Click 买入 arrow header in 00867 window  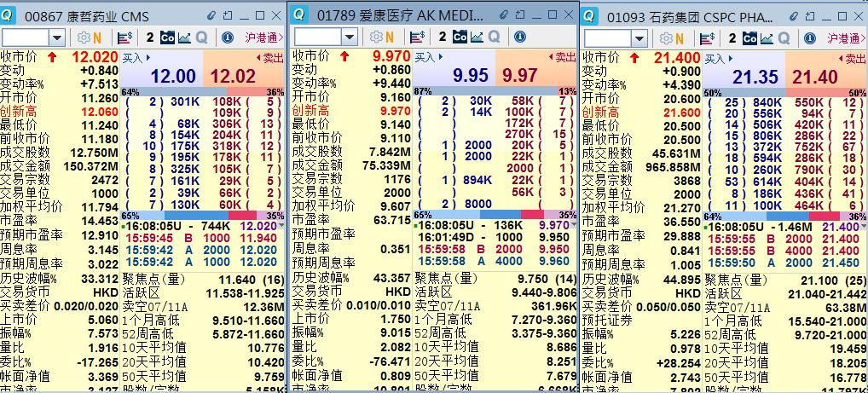click(136, 57)
